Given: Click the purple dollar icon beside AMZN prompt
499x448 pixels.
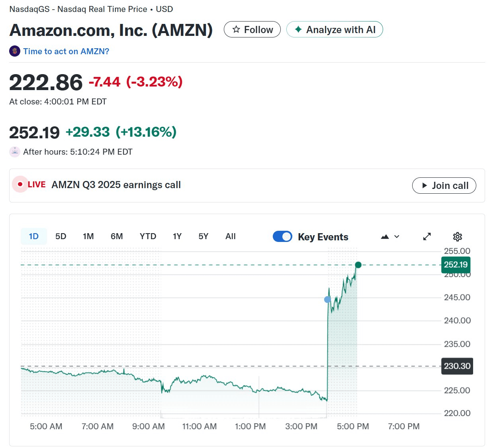Looking at the screenshot, I should pyautogui.click(x=15, y=51).
